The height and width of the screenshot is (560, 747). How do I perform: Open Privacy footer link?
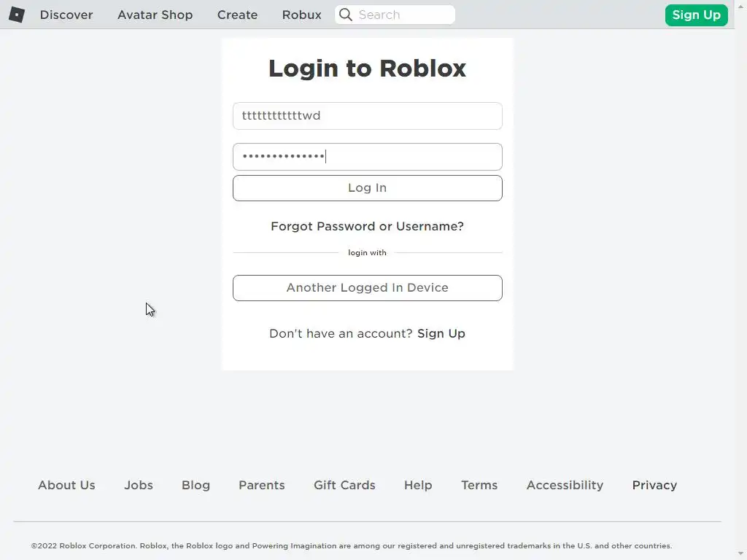coord(654,485)
